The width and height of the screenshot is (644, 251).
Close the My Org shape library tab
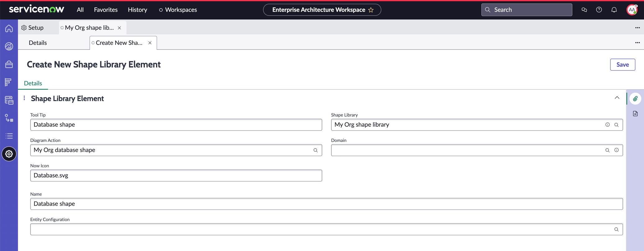pos(119,28)
